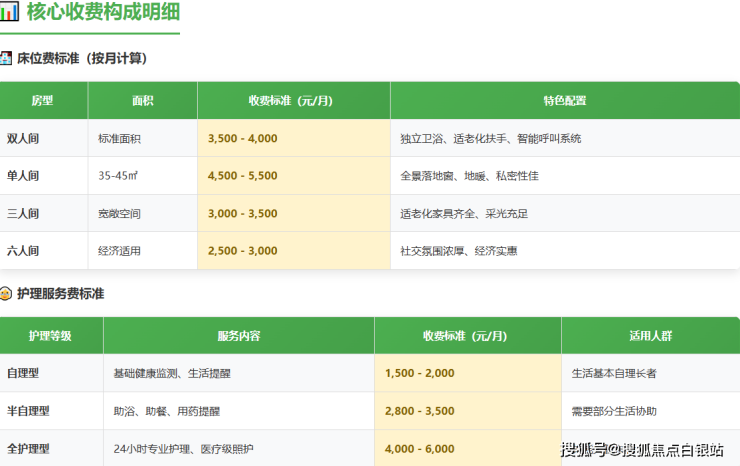Click the 护理等级 column header
The height and width of the screenshot is (466, 740).
point(50,336)
